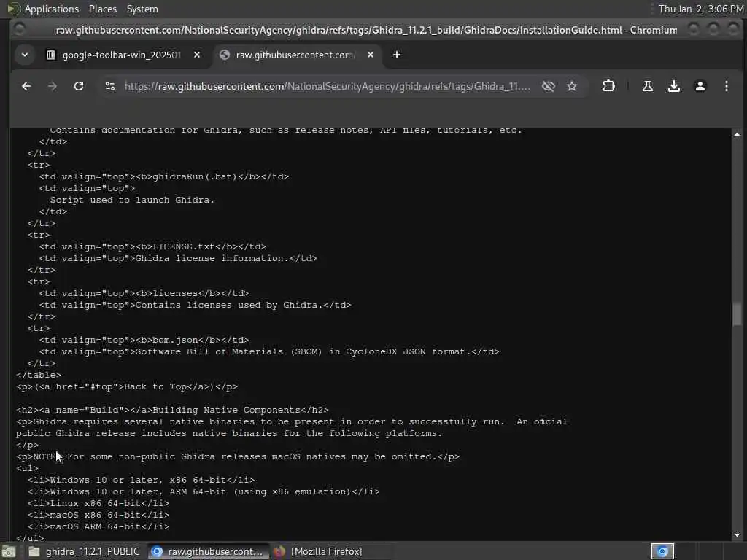Click the scrollbar down arrow

pos(737,534)
